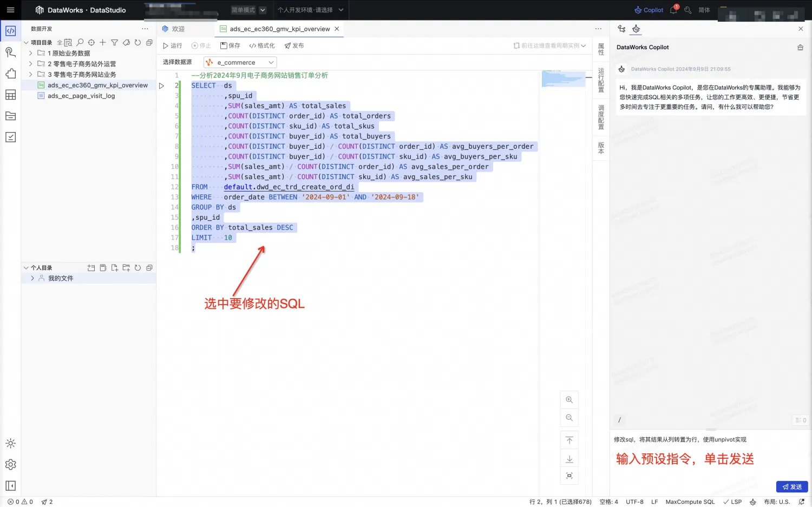Click the MaxCompute SQL language indicator
This screenshot has height=507, width=812.
tap(690, 502)
